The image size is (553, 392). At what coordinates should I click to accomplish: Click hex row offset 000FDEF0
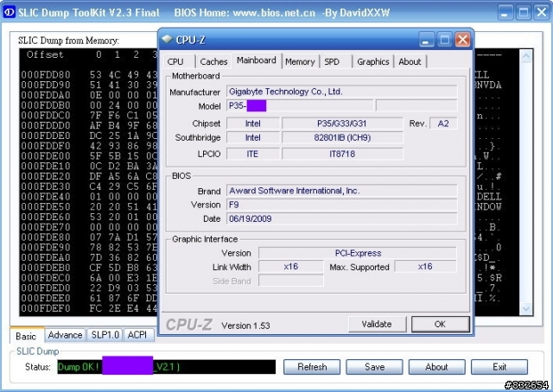tap(46, 308)
